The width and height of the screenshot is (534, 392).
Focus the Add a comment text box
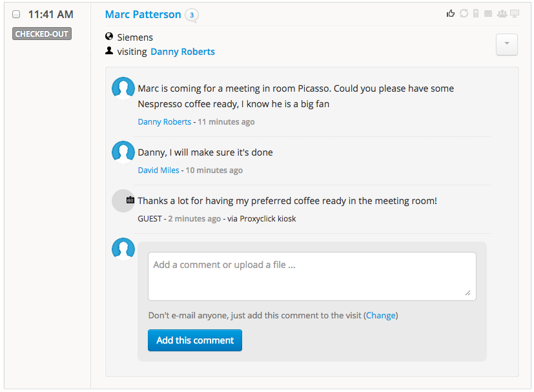pos(312,276)
